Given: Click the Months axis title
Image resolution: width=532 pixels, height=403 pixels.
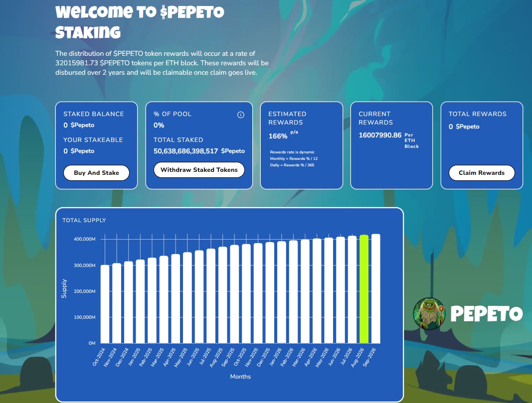Looking at the screenshot, I should 240,377.
